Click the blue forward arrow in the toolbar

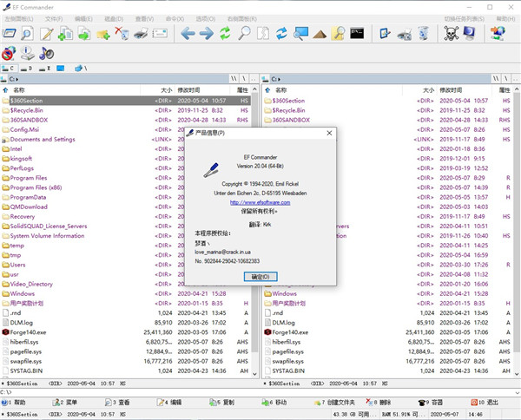[x=206, y=34]
